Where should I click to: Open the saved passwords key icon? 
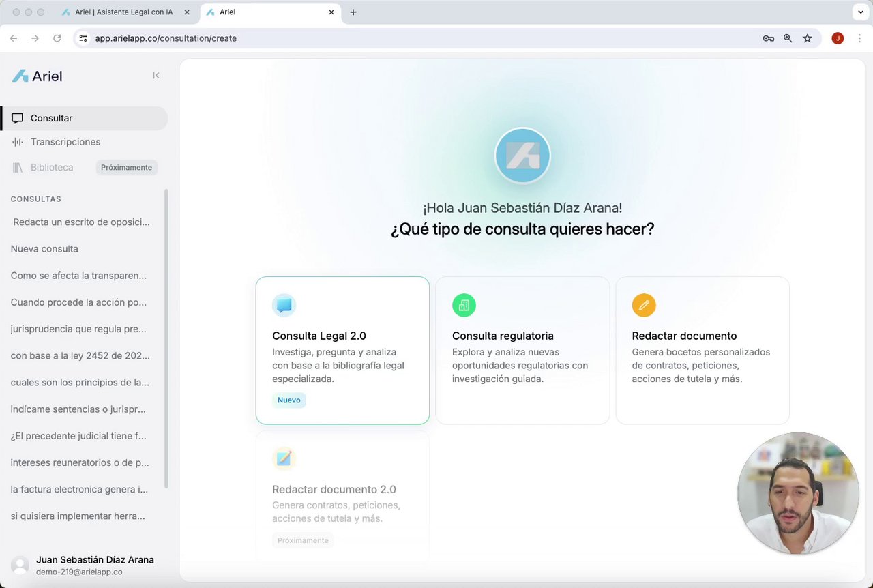[769, 38]
